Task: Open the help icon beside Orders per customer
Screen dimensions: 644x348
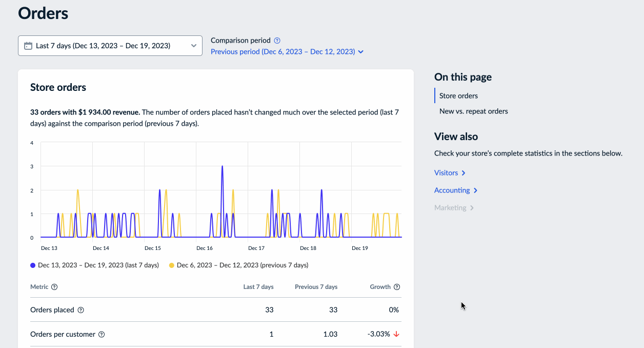Action: pos(102,334)
